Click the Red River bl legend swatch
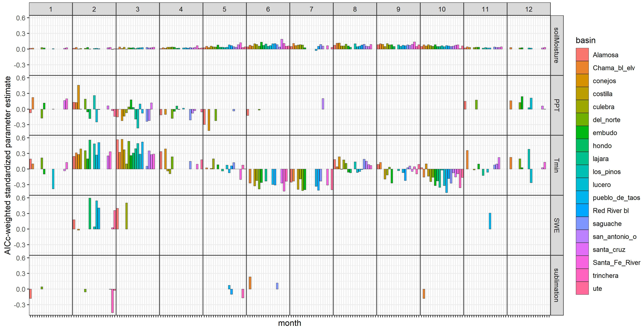 coord(582,211)
